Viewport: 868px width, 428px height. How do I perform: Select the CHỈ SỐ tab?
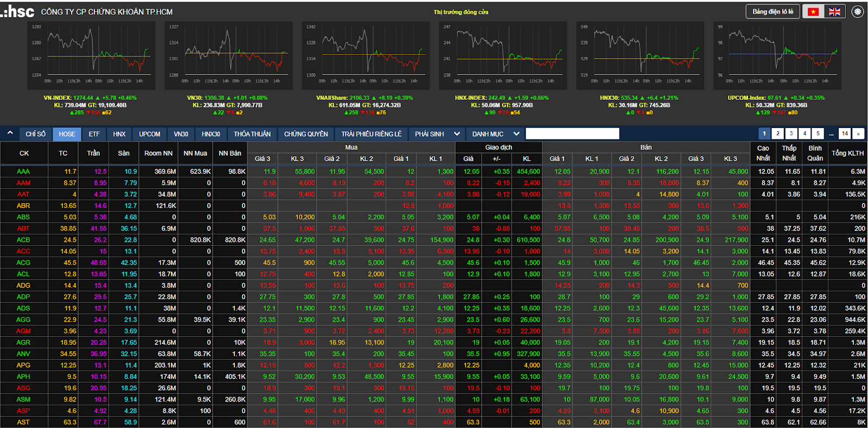click(x=36, y=134)
